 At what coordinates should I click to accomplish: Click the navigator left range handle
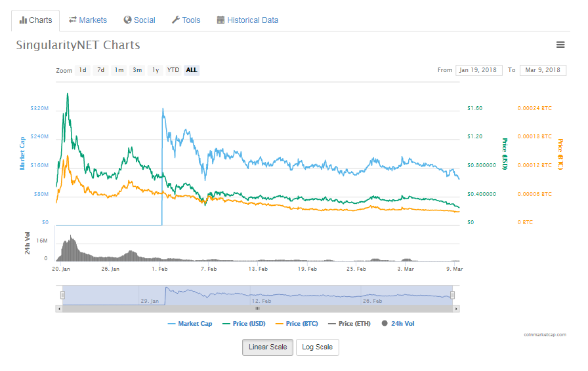[x=62, y=296]
